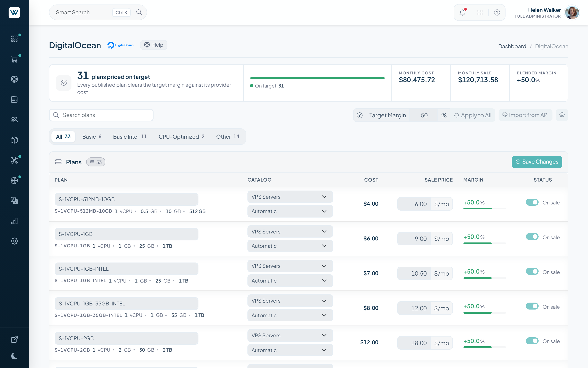Viewport: 588px width, 368px height.
Task: Open the clients sidebar icon
Action: (14, 120)
